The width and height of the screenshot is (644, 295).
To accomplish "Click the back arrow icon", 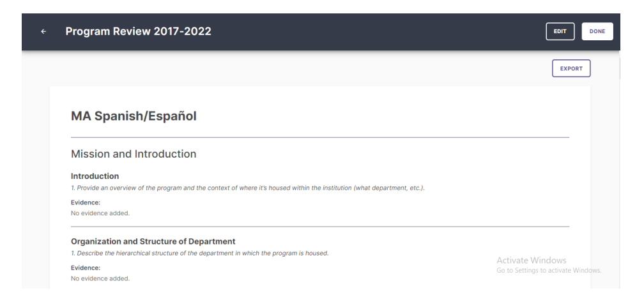I will [43, 31].
